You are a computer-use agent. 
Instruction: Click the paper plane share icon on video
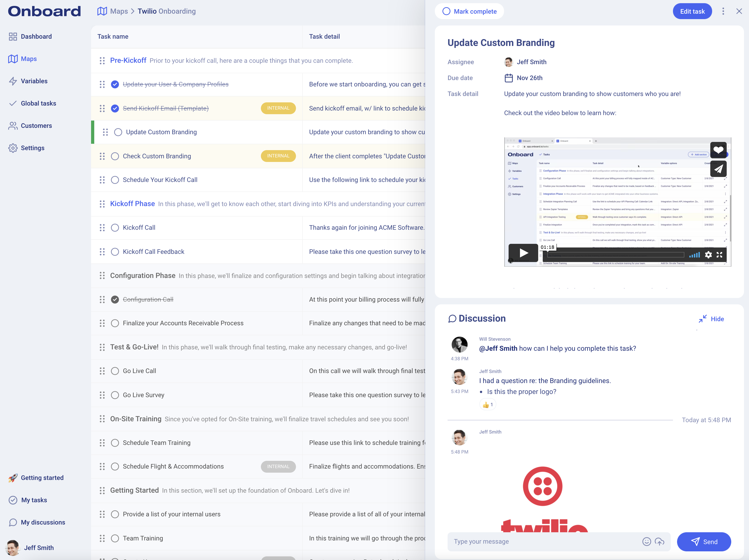tap(718, 169)
